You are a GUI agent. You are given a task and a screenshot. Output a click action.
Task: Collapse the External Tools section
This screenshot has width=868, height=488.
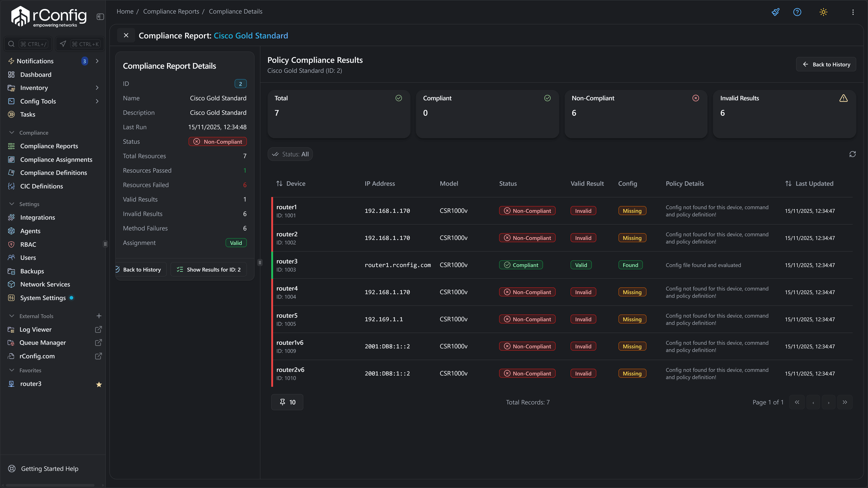(12, 316)
